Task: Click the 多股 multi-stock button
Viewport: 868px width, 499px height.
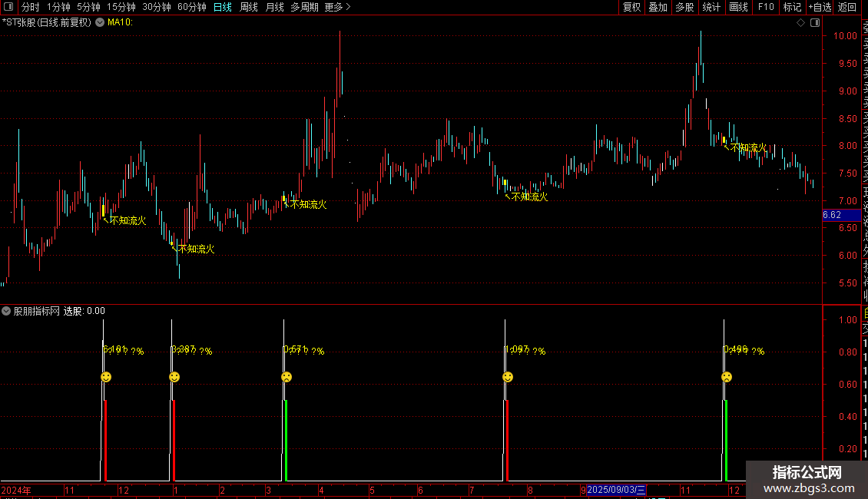Action: (684, 7)
